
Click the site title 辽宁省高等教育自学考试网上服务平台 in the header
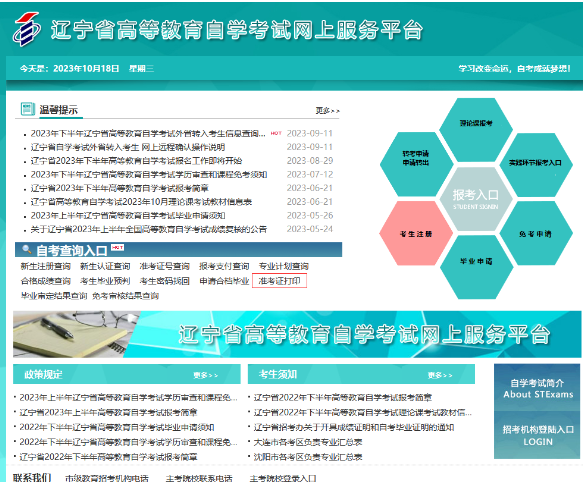[x=237, y=30]
